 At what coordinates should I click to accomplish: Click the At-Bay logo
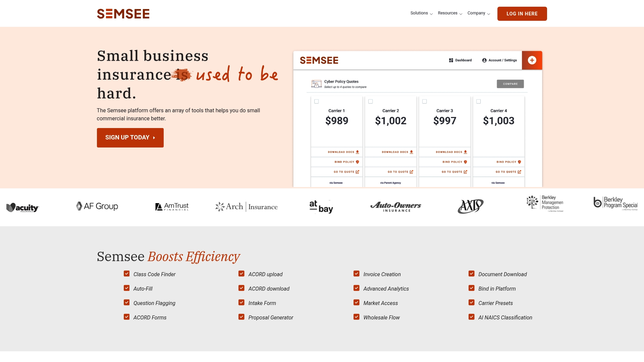pyautogui.click(x=321, y=207)
